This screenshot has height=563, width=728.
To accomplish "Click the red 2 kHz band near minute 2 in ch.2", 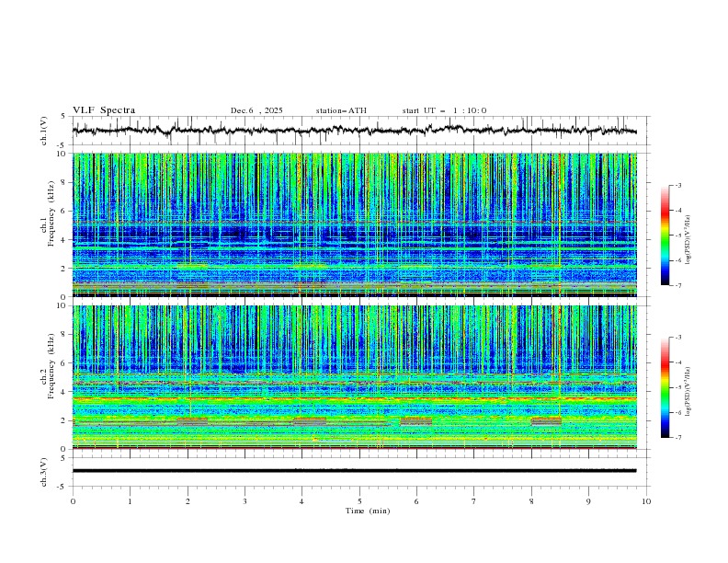I will tap(192, 420).
